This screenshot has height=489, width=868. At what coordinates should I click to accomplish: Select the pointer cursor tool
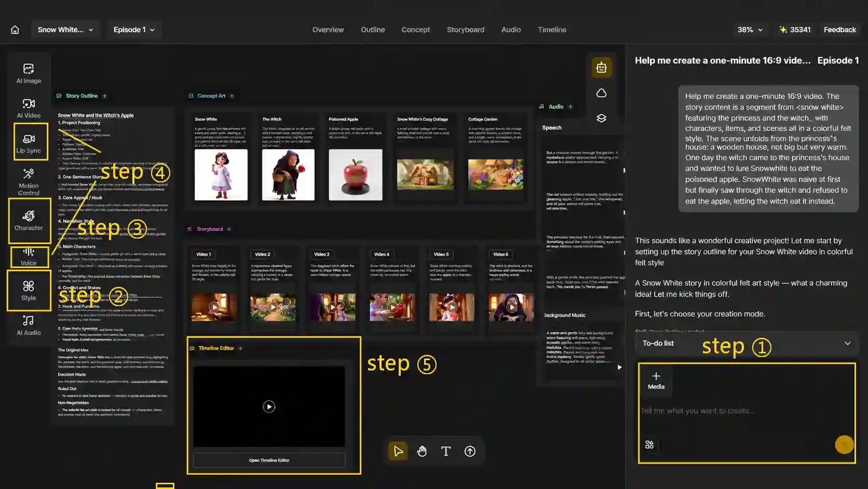[x=398, y=451]
